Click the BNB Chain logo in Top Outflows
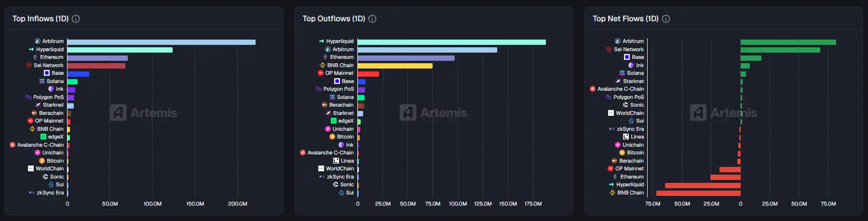 coord(323,65)
